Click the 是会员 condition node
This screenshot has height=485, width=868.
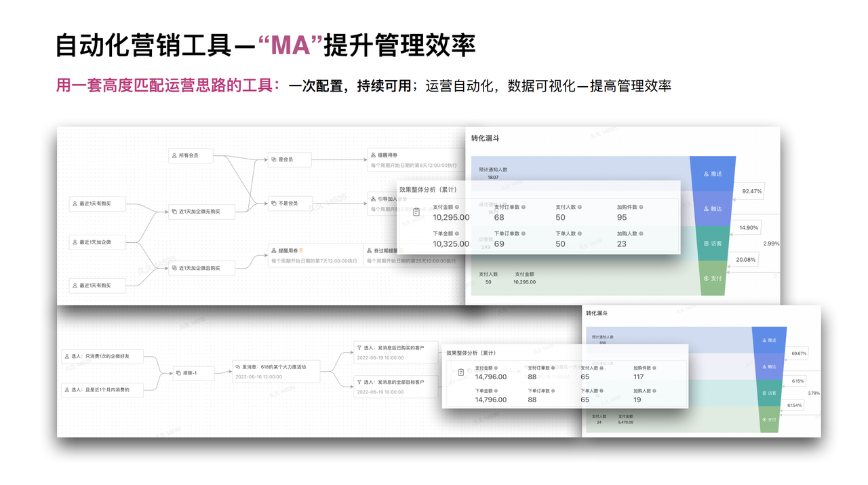(x=290, y=159)
